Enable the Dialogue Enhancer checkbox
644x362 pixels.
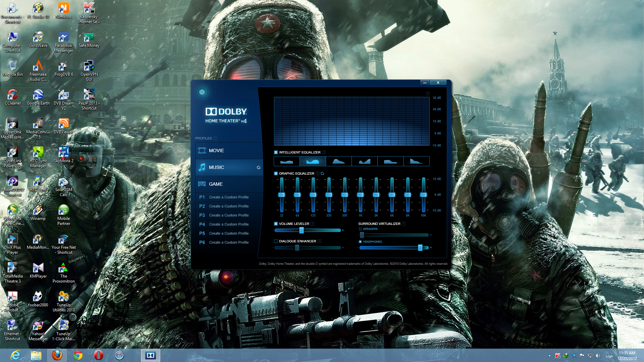coord(276,241)
